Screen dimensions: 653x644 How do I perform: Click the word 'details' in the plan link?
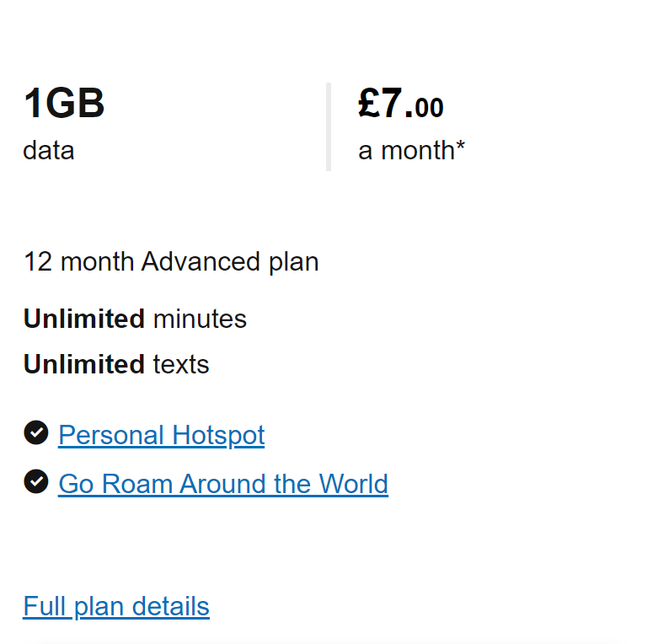(171, 607)
